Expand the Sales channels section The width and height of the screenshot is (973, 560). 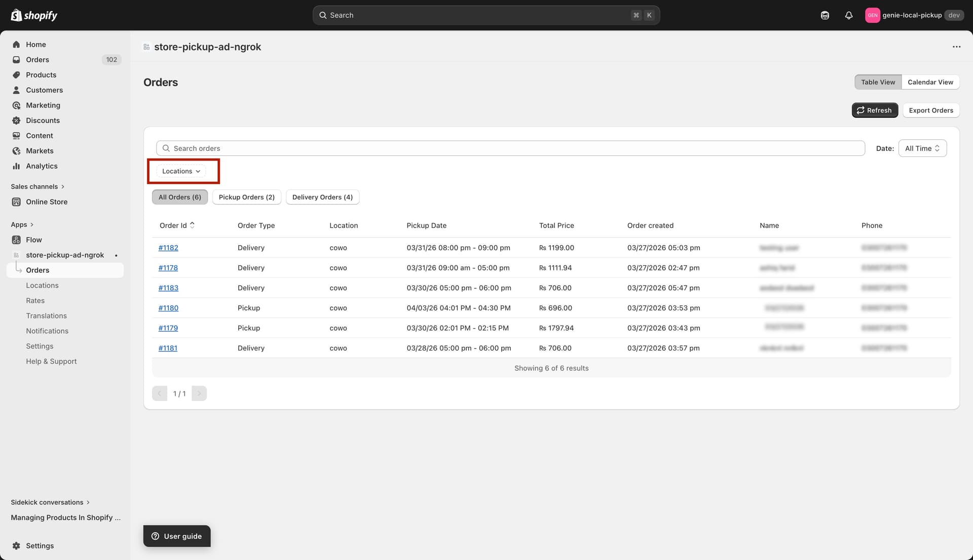(38, 186)
